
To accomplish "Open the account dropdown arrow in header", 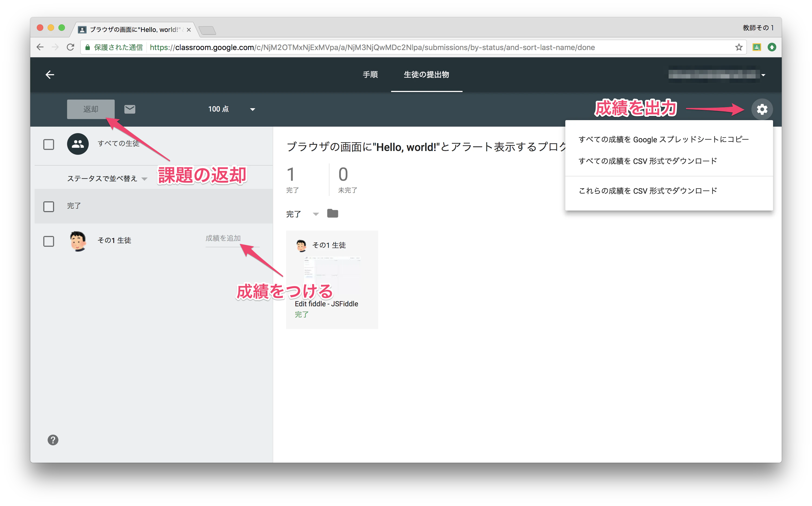I will [763, 75].
